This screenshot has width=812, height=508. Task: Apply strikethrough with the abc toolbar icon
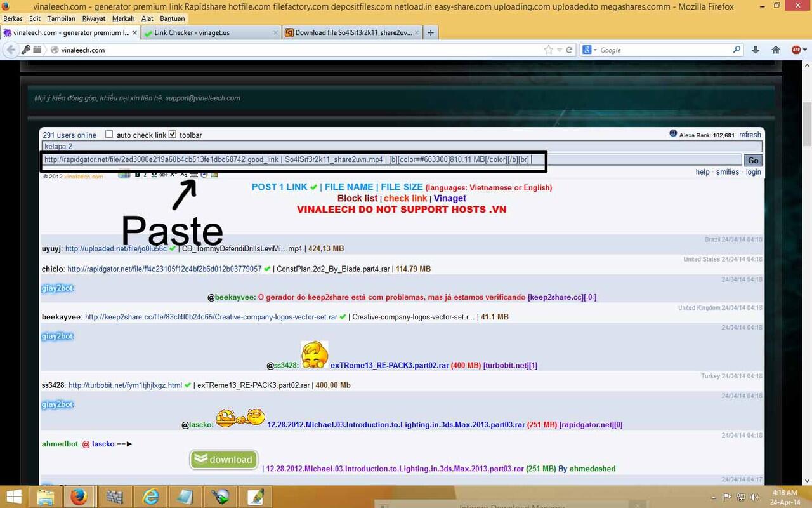click(x=164, y=174)
